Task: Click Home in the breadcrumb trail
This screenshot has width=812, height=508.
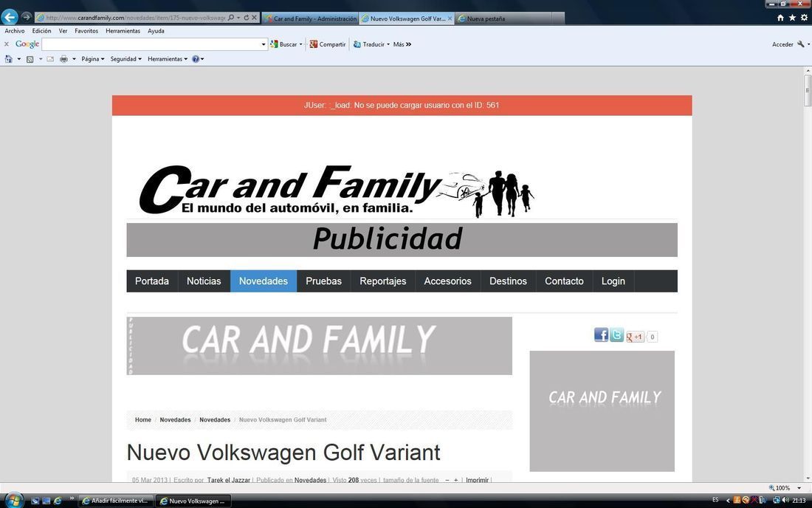Action: tap(143, 420)
